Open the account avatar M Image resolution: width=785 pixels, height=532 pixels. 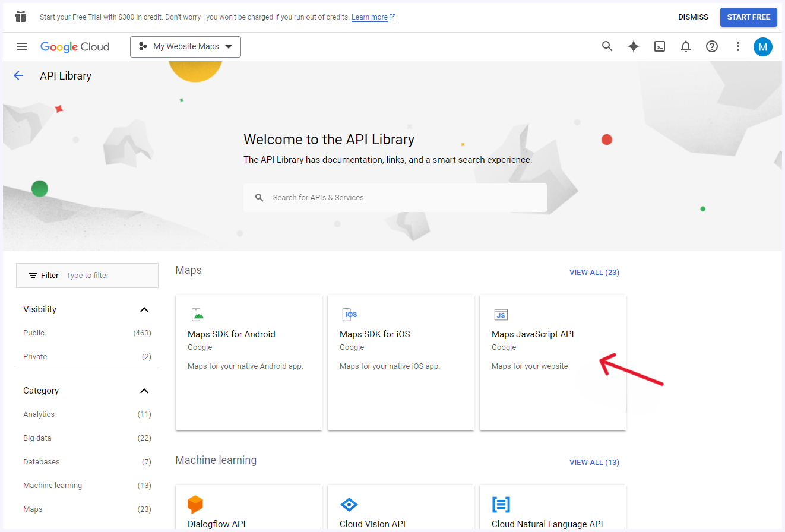[763, 46]
